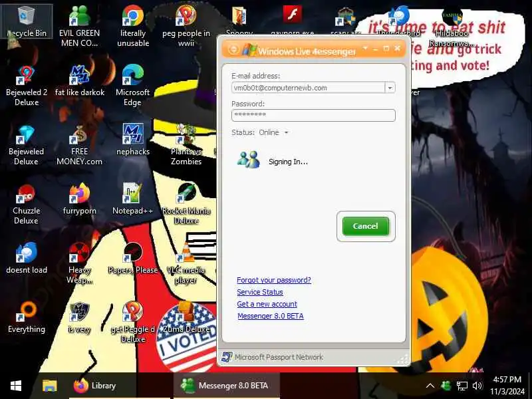The height and width of the screenshot is (399, 532).
Task: Click the Microsoft Passport Network icon
Action: pos(226,357)
